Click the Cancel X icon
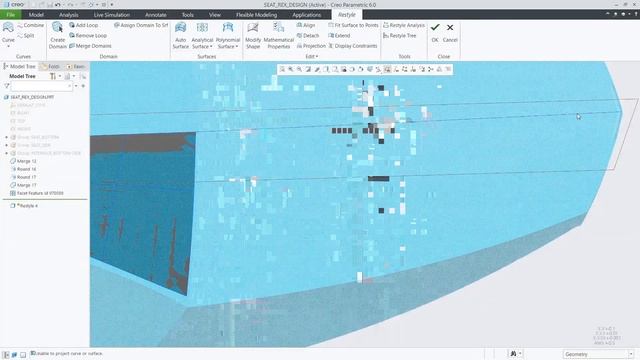Screen dimensions: 640x360 click(450, 27)
